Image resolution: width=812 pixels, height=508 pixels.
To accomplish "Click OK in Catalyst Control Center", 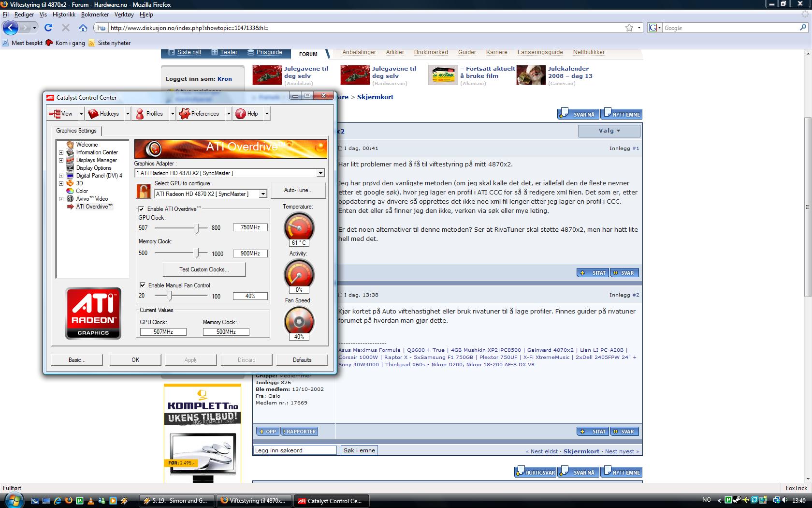I will coord(135,359).
